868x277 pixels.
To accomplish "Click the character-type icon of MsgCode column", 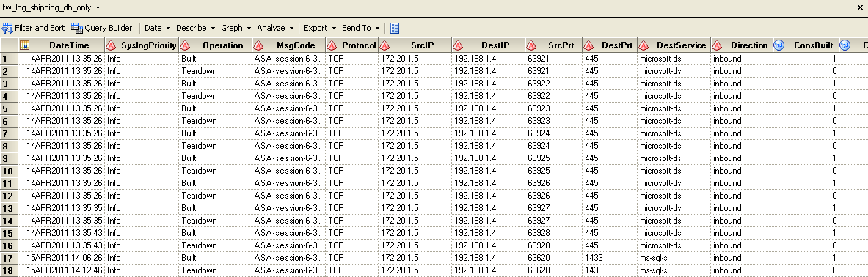I will (x=258, y=45).
